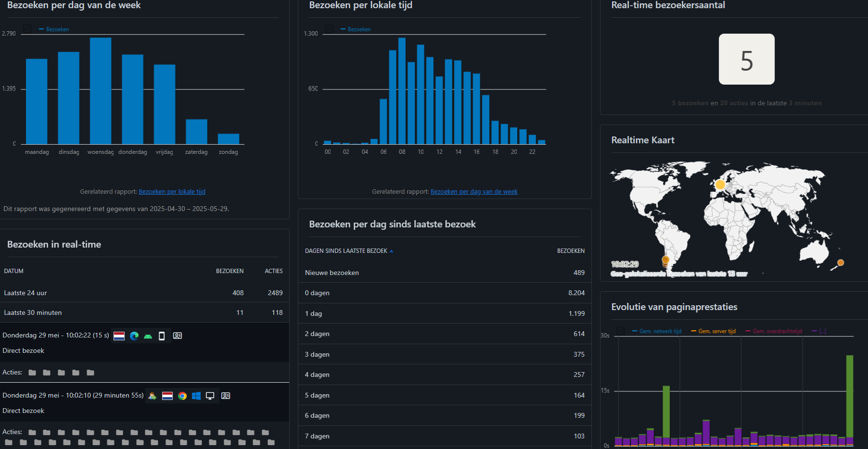The image size is (868, 449).
Task: Open metric picker in the weekday visits chart
Action: (28, 29)
